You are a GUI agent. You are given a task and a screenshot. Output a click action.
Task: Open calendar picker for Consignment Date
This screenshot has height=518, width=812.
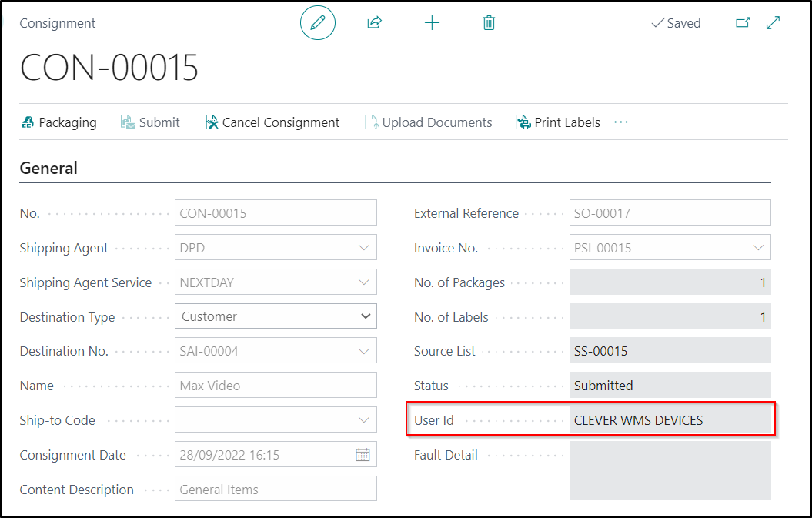[363, 455]
